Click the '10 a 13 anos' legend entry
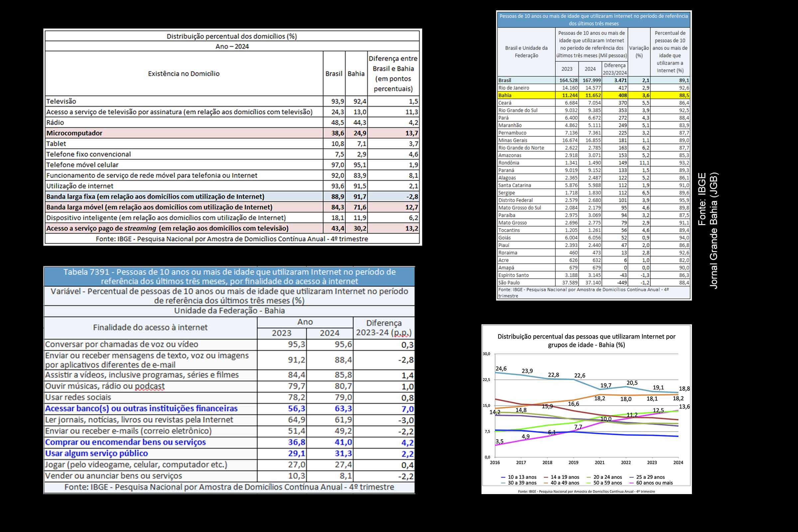Image resolution: width=798 pixels, height=532 pixels. click(x=518, y=477)
